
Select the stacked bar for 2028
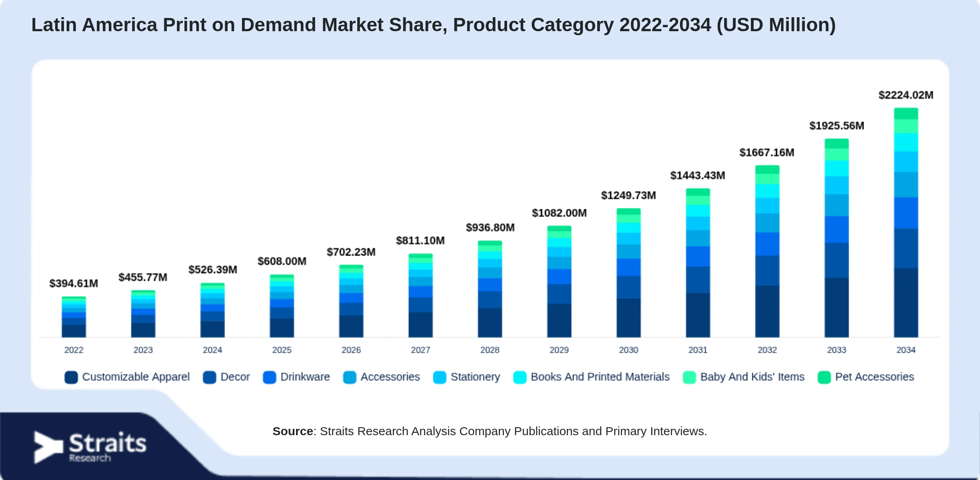tap(490, 289)
